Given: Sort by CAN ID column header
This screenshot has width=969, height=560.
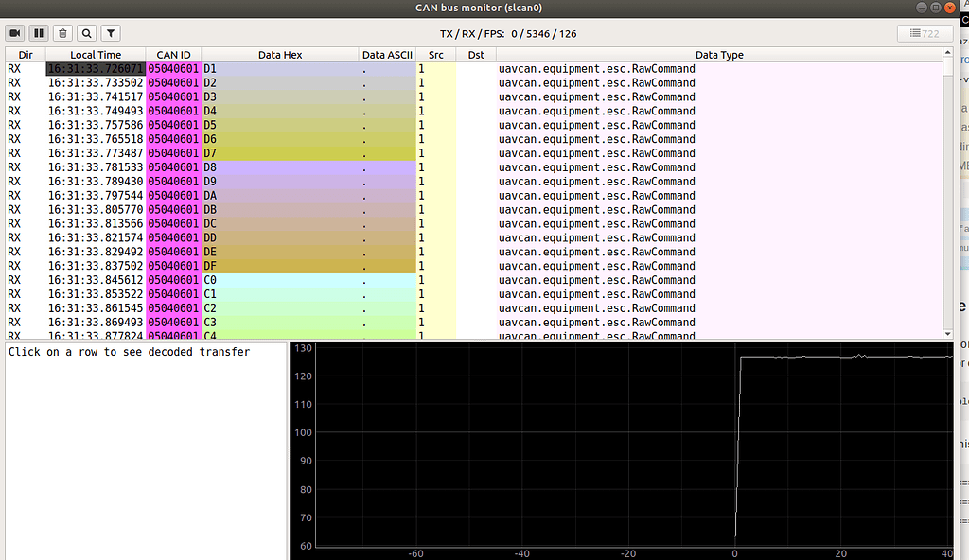Looking at the screenshot, I should (x=174, y=55).
